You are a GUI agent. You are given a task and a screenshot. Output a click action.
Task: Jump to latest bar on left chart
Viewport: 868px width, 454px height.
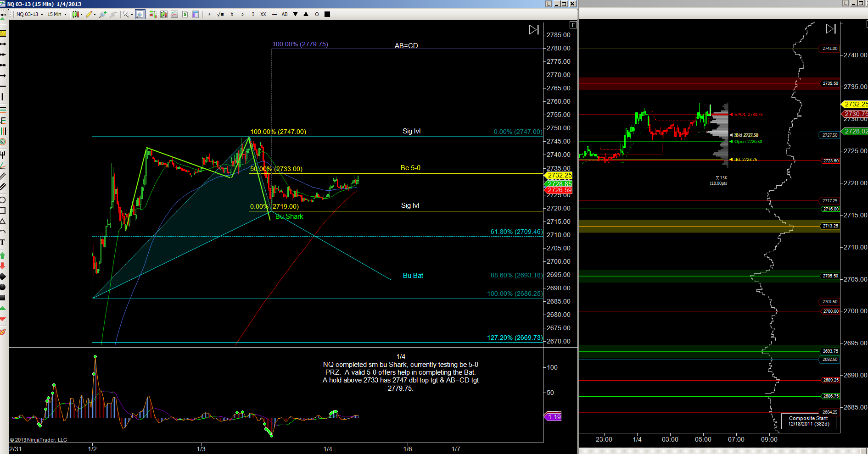[x=534, y=30]
